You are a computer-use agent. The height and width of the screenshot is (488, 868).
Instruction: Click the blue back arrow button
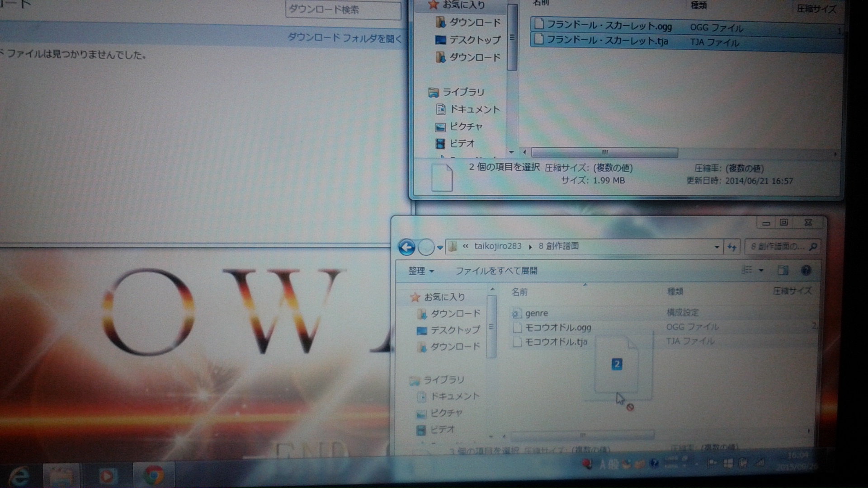click(x=406, y=247)
